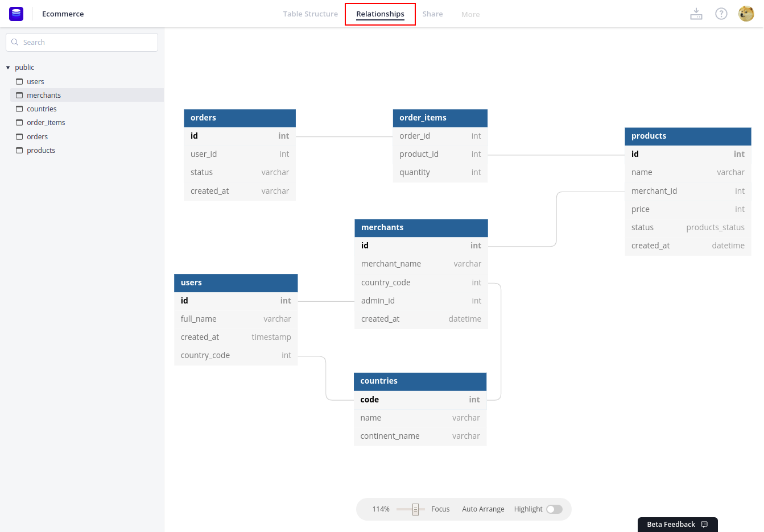Open the help question mark icon
764x532 pixels.
coord(721,14)
